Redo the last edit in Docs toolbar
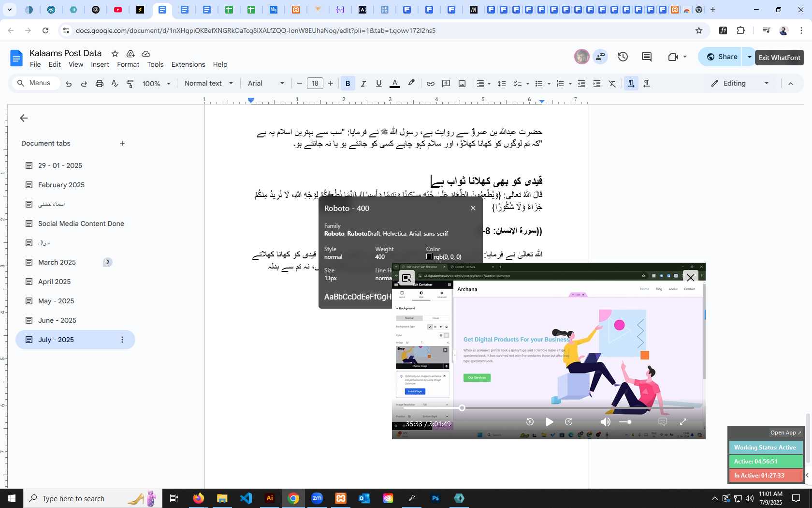Viewport: 812px width, 508px height. [x=84, y=84]
